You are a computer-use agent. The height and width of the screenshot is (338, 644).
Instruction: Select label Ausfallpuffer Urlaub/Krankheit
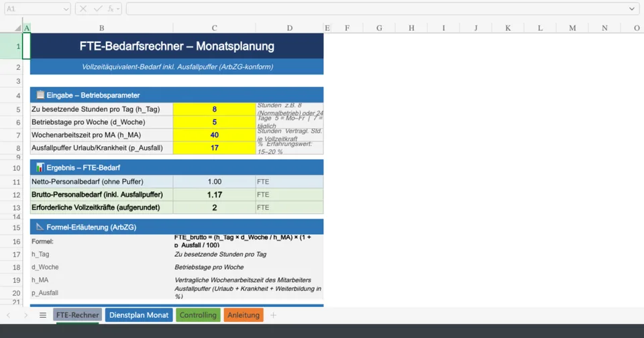click(101, 148)
